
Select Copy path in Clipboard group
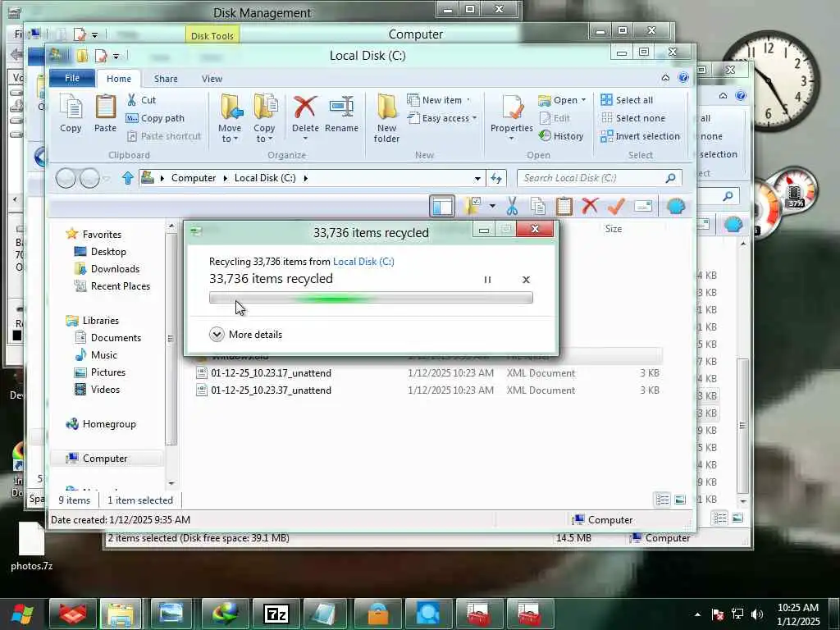pyautogui.click(x=156, y=118)
